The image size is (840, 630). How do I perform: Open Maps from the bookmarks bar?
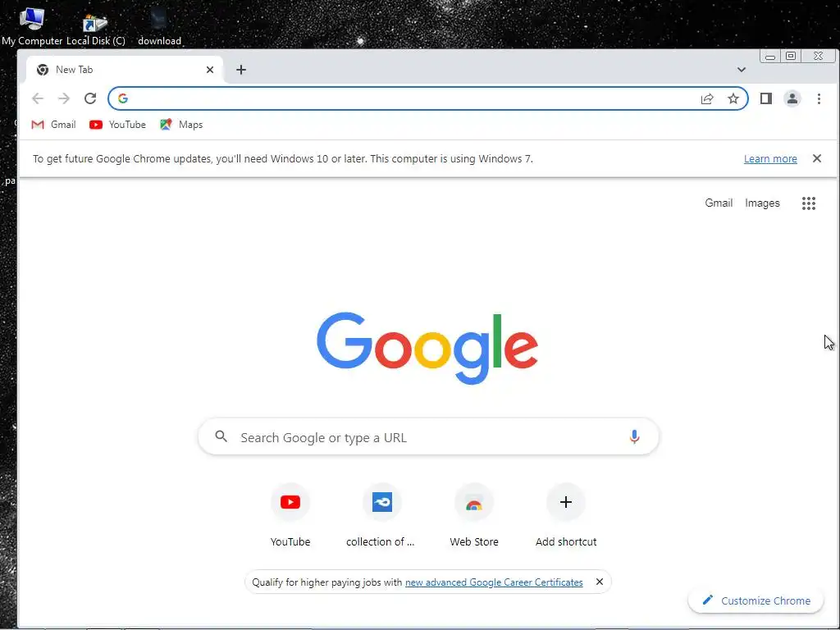(181, 125)
